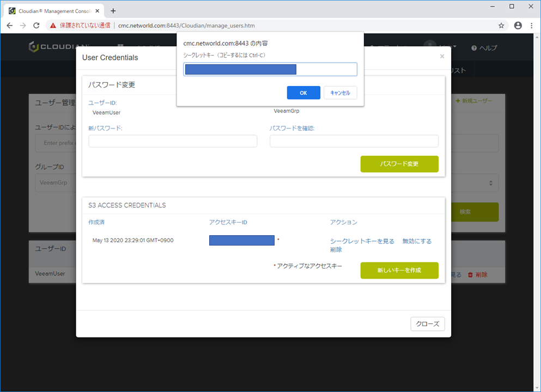Click the 新パスワード input field
This screenshot has height=392, width=541.
(173, 140)
